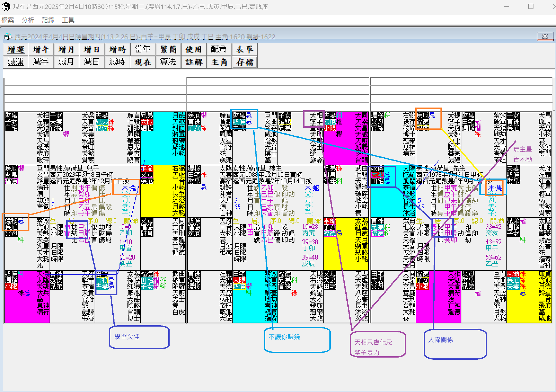Click the 天相只會化忌 annotation text
Viewport: 556px width, 392px height.
click(373, 342)
